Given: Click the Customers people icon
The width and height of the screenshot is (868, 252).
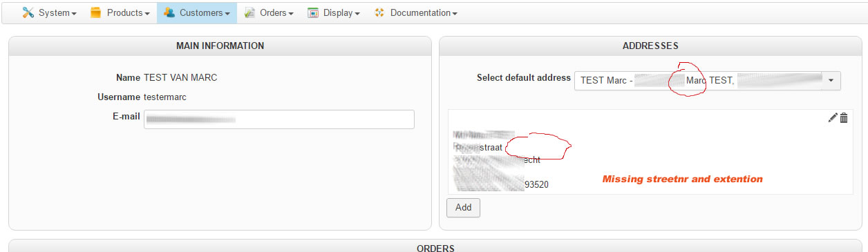Looking at the screenshot, I should (x=169, y=13).
